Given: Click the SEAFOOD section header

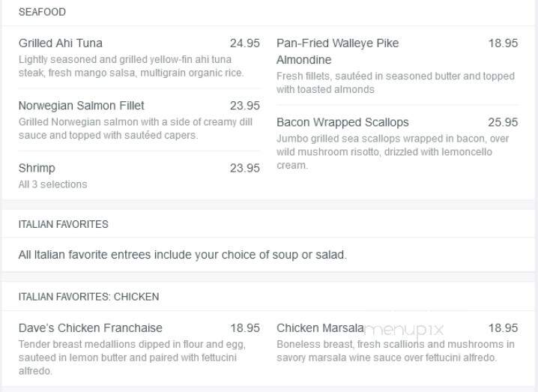Looking at the screenshot, I should [42, 12].
